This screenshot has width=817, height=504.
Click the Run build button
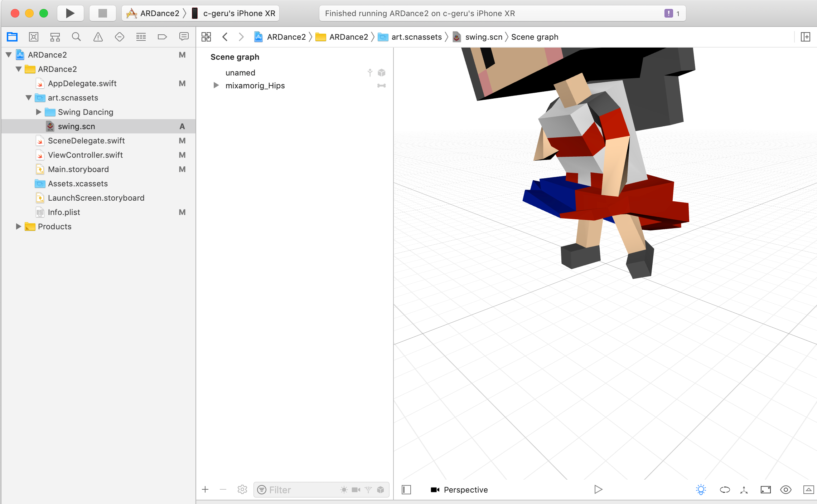(70, 13)
